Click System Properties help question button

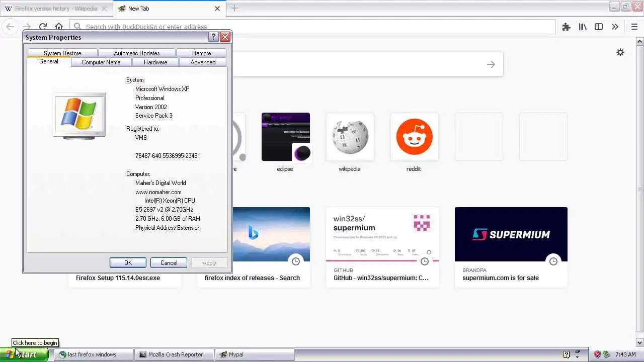click(213, 37)
